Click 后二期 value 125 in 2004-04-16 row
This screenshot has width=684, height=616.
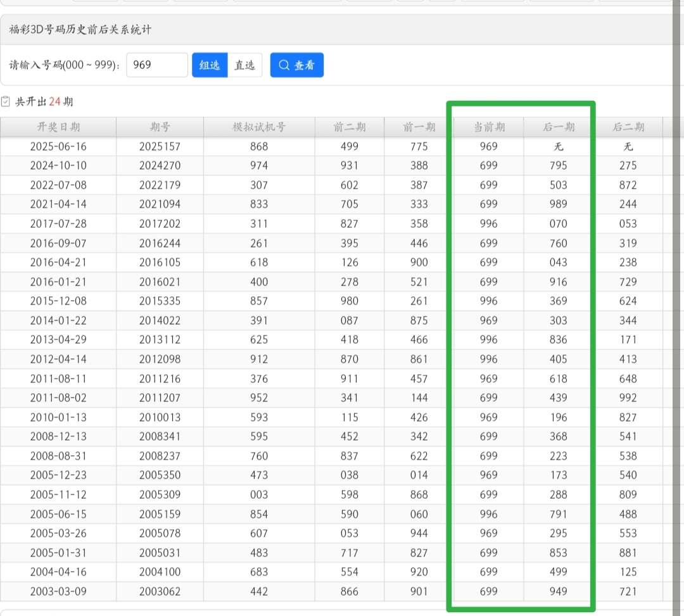tap(628, 572)
